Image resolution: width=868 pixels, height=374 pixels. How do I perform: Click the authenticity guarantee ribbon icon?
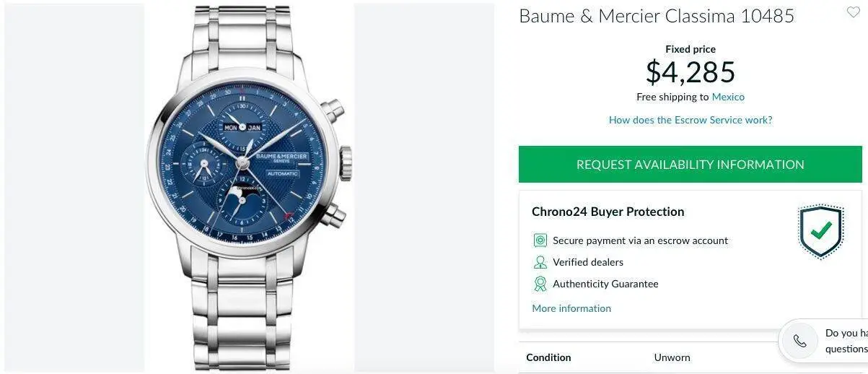click(540, 284)
